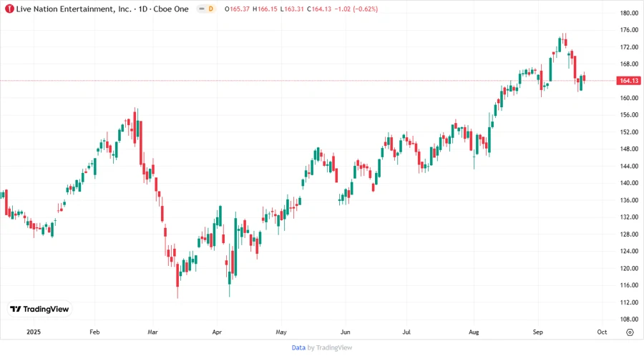The height and width of the screenshot is (356, 644).
Task: Click the 140.00 price axis label
Action: pyautogui.click(x=629, y=183)
